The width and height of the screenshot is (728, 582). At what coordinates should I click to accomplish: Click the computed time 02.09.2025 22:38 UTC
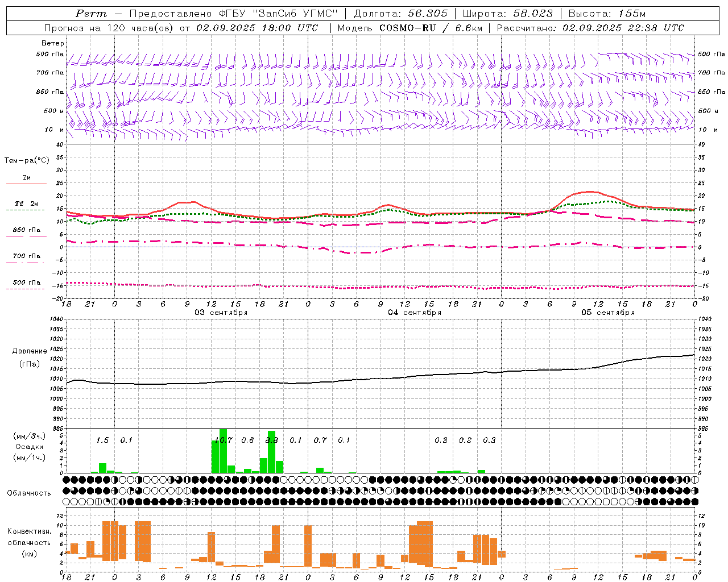coord(623,28)
